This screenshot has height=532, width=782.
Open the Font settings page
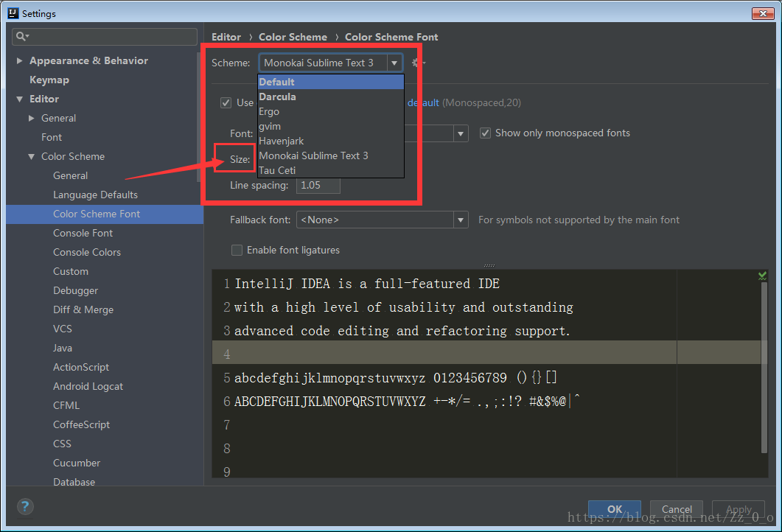(52, 137)
